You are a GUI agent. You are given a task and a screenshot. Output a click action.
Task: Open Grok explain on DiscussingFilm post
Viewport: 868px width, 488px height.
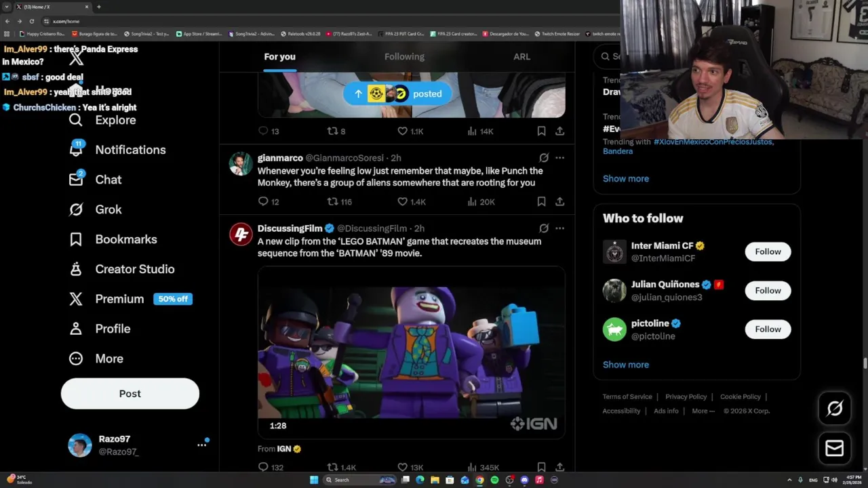coord(544,228)
